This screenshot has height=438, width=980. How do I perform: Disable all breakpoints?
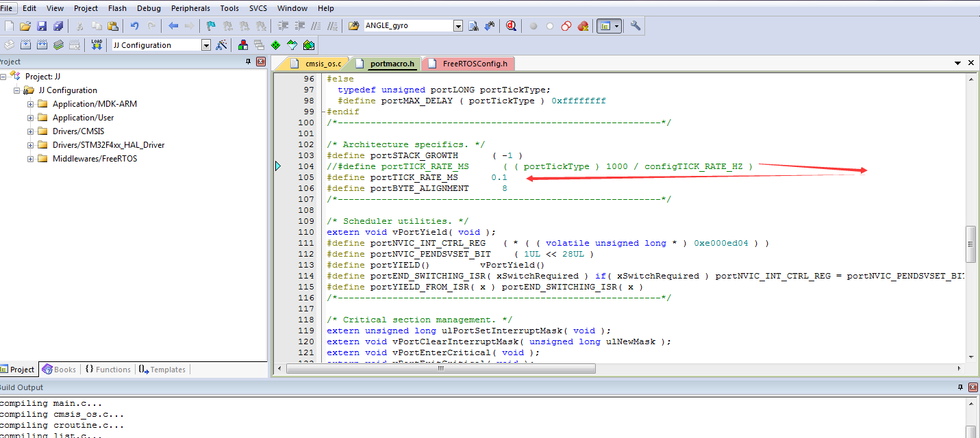click(566, 26)
